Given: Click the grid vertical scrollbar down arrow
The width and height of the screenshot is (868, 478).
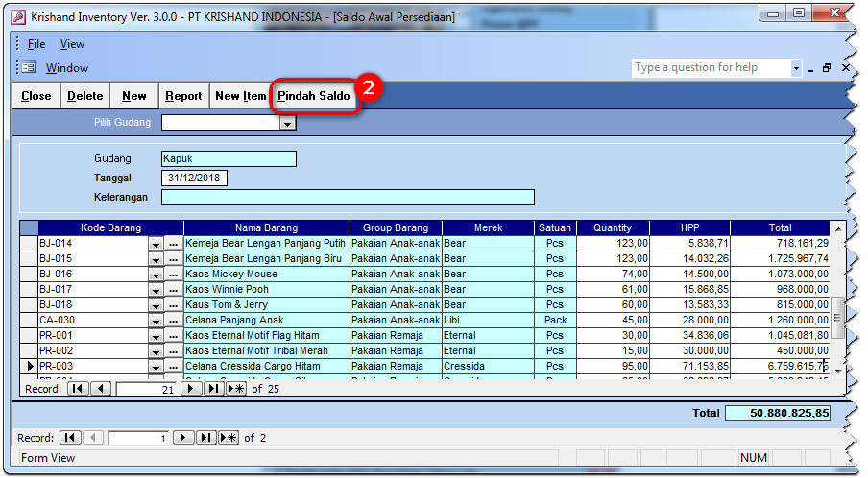Looking at the screenshot, I should coord(838,370).
